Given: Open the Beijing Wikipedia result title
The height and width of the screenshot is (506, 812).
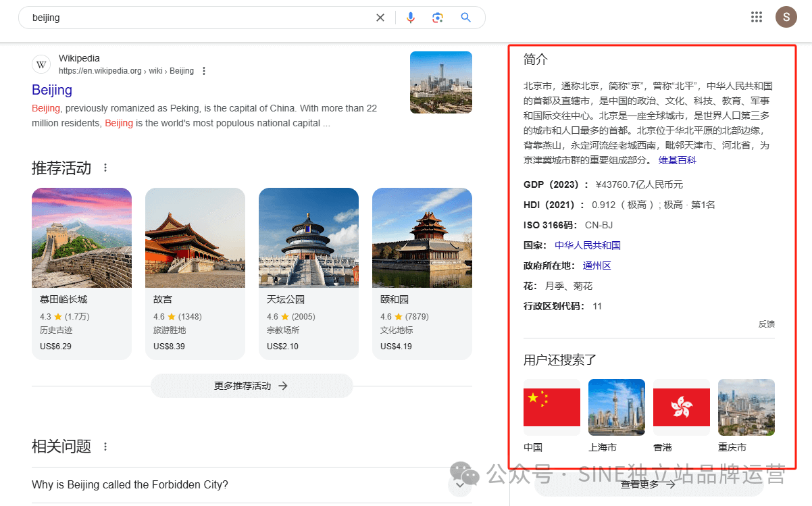Looking at the screenshot, I should [x=52, y=90].
